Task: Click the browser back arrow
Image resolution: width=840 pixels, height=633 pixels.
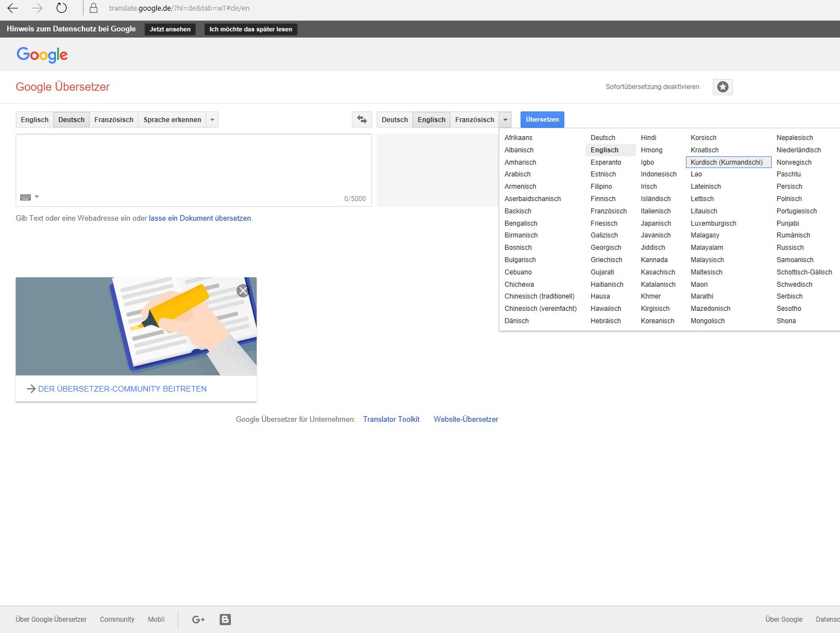Action: [12, 8]
